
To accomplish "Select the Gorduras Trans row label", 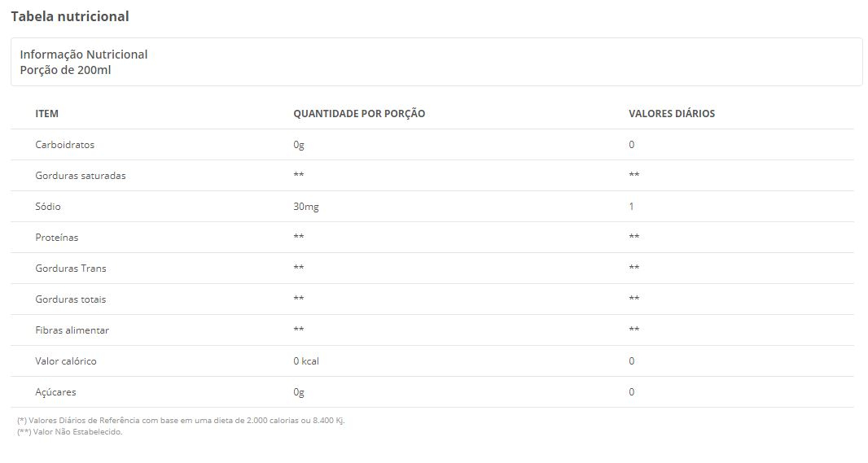I will coord(70,269).
